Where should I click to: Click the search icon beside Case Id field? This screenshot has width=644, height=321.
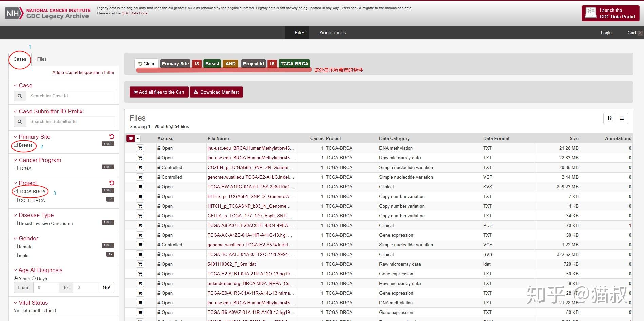click(20, 96)
